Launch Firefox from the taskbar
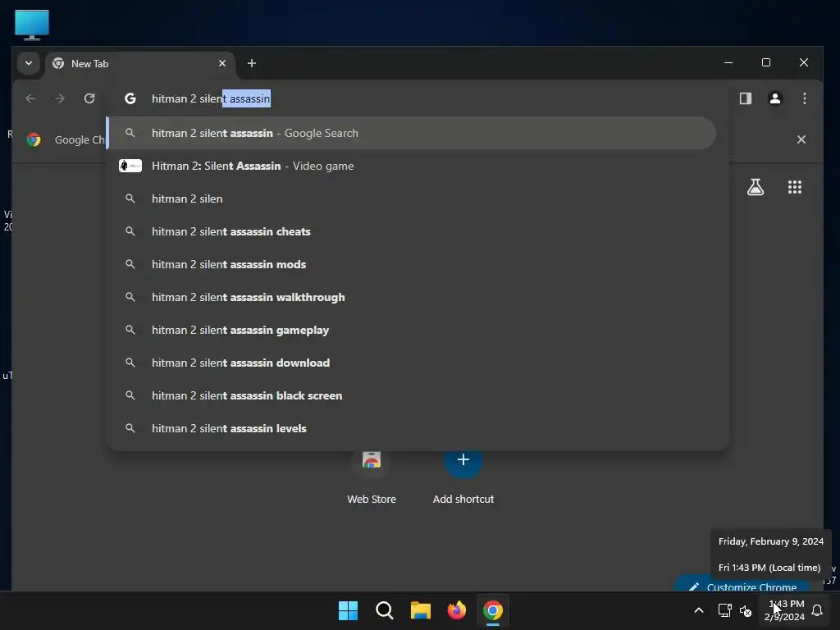 [x=456, y=610]
